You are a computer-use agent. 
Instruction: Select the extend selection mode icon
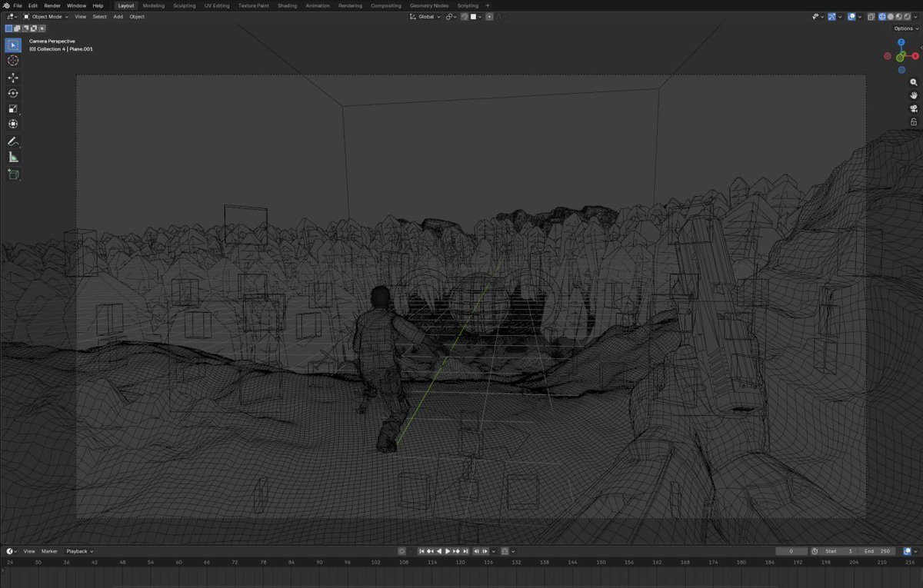[17, 28]
